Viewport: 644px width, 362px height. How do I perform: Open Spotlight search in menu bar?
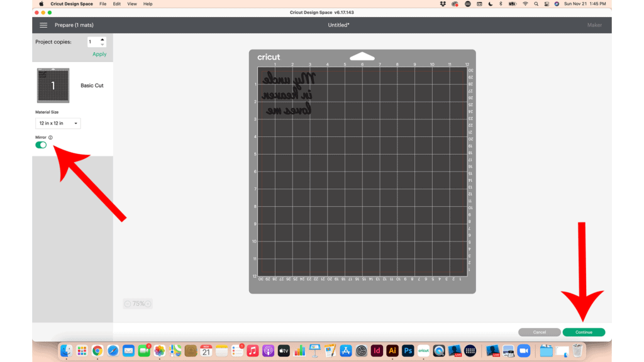536,4
